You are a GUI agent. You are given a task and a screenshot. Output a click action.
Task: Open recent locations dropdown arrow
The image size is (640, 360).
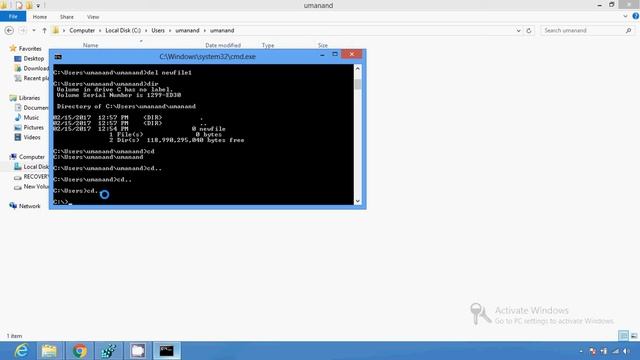point(34,31)
